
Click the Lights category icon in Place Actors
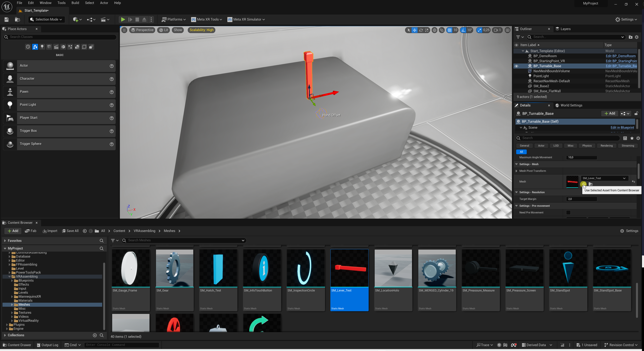[x=42, y=47]
